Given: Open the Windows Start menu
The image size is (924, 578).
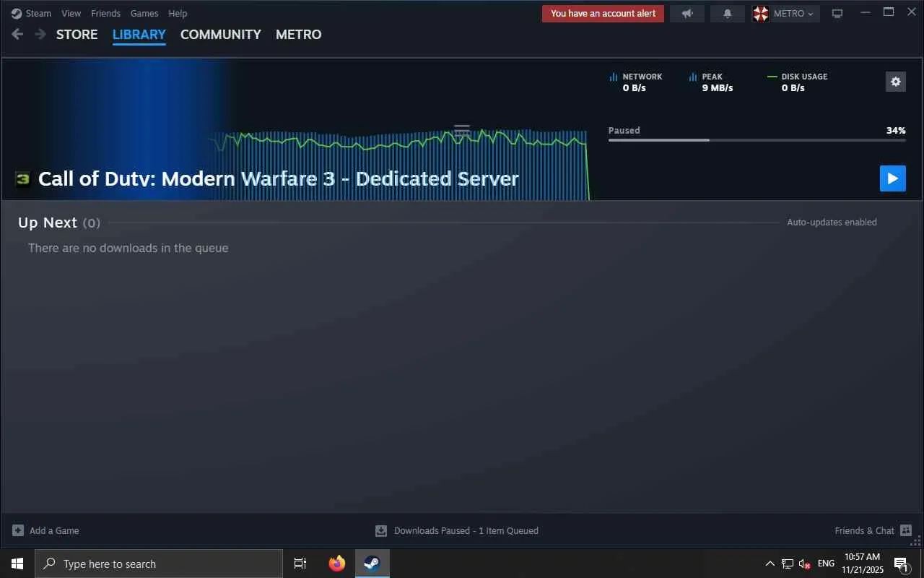Looking at the screenshot, I should [x=17, y=564].
